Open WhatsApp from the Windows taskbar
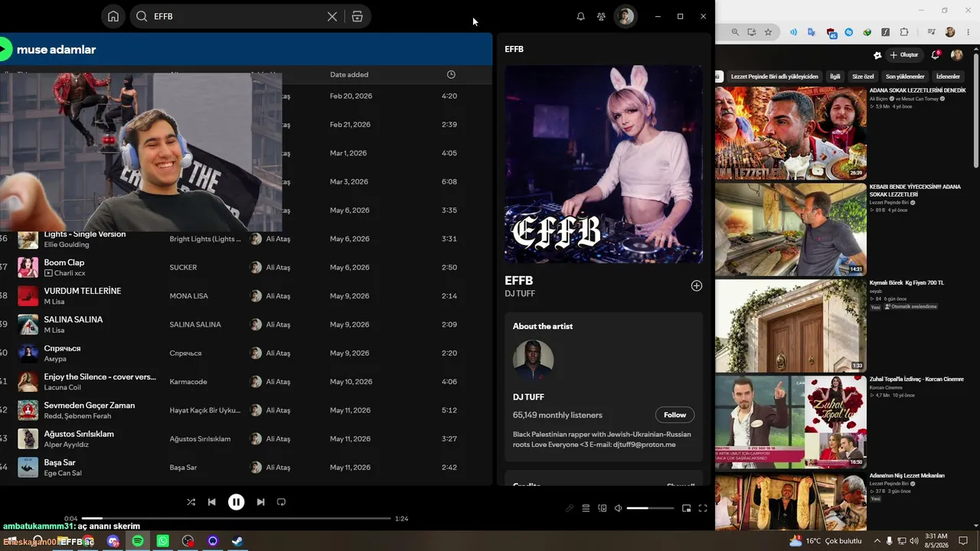 [x=163, y=541]
